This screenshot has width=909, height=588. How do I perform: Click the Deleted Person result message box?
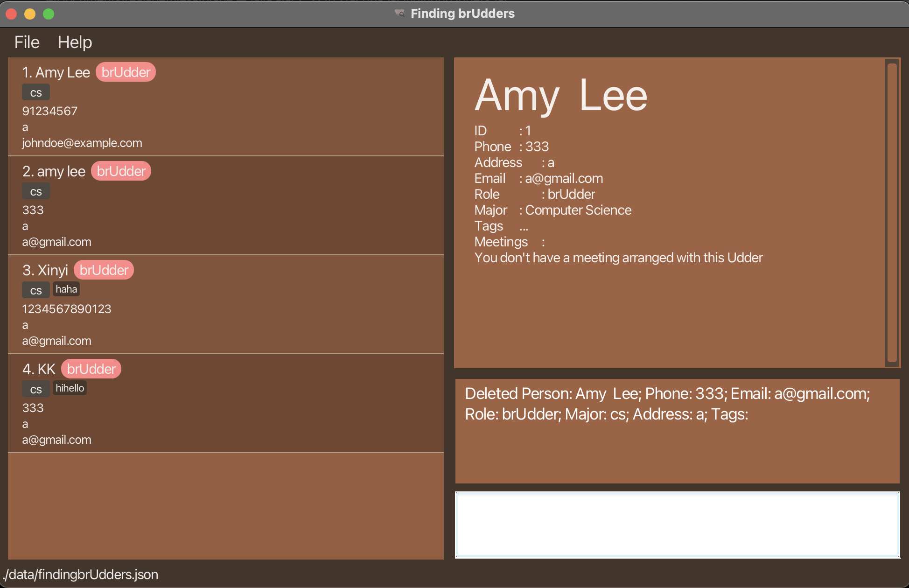pos(677,431)
